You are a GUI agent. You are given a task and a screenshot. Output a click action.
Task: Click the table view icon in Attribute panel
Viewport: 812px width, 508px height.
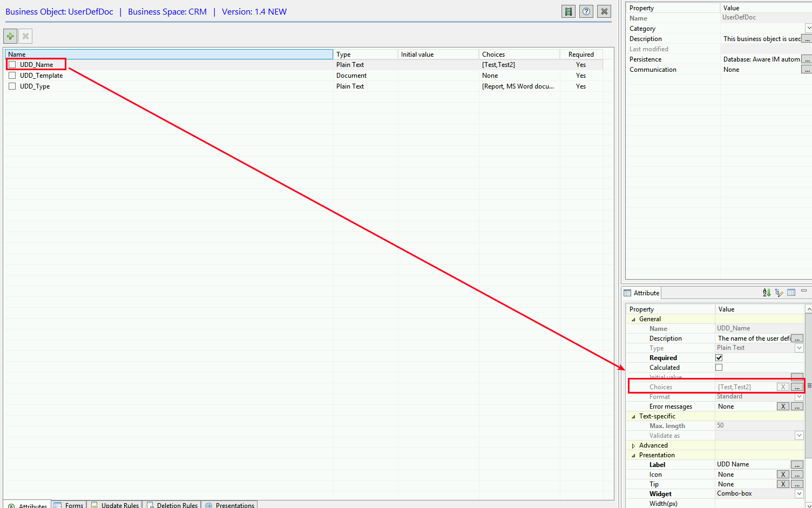(791, 293)
